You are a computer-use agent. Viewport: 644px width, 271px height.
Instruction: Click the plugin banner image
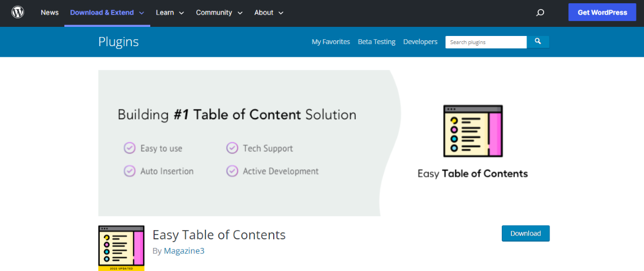point(324,143)
